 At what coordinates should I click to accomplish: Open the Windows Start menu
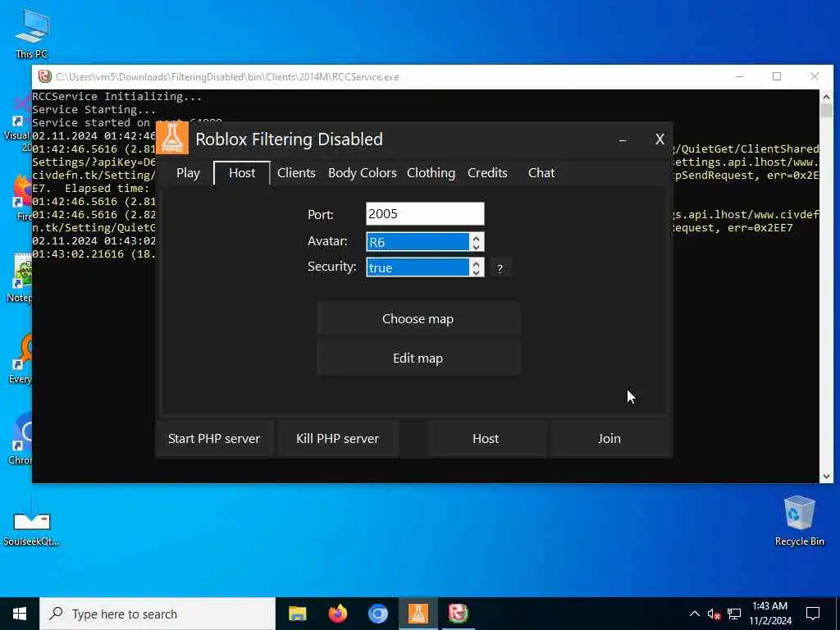click(x=20, y=614)
